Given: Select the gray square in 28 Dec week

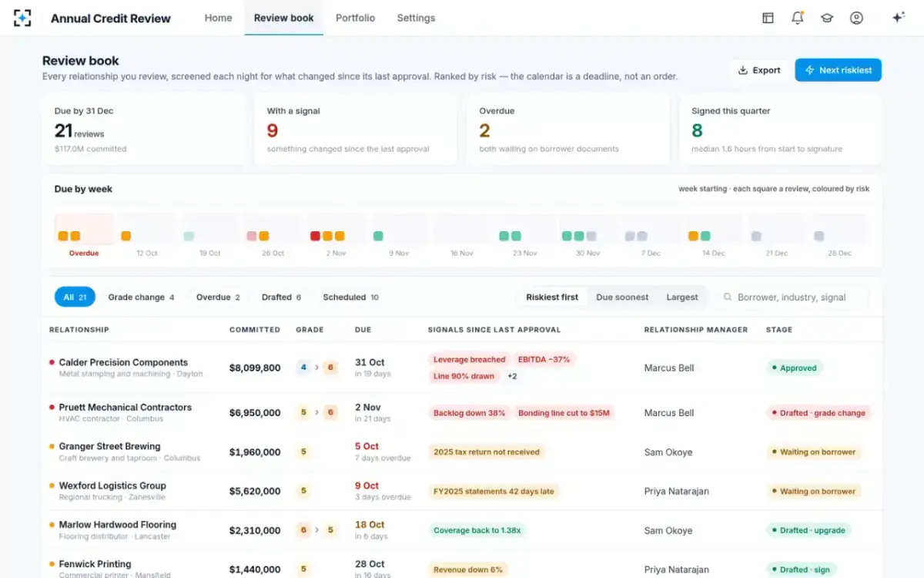Looking at the screenshot, I should point(819,236).
